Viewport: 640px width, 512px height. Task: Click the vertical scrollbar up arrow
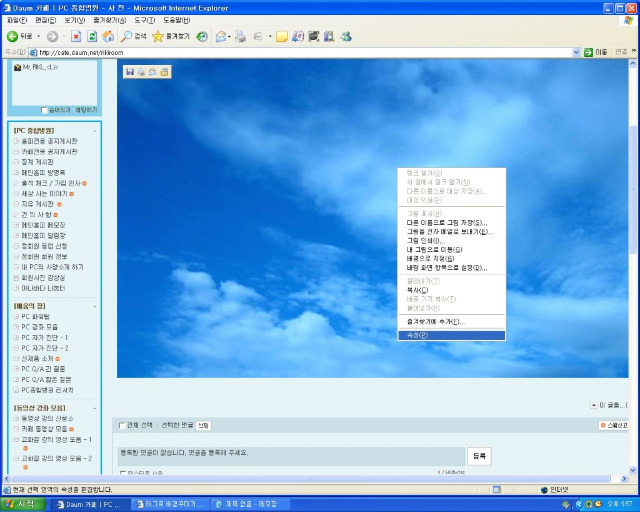(633, 63)
